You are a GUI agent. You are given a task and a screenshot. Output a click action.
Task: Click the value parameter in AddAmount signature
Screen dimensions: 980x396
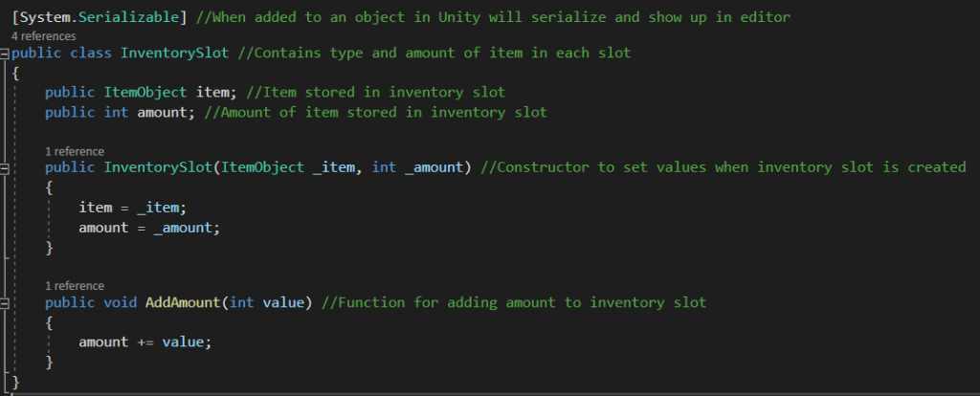pyautogui.click(x=282, y=303)
